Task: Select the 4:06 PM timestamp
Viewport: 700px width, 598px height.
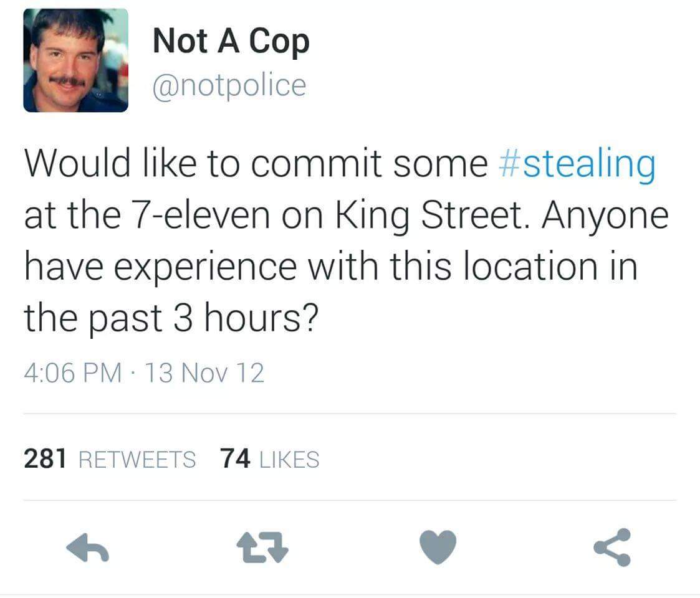Action: (x=73, y=373)
